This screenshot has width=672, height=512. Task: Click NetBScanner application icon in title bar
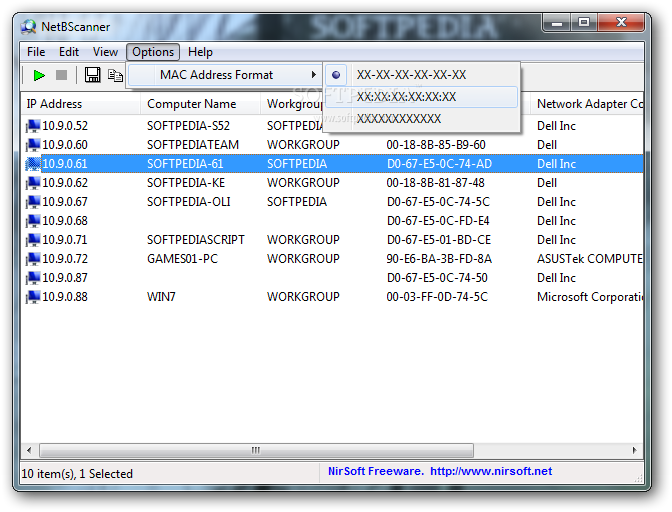point(29,27)
